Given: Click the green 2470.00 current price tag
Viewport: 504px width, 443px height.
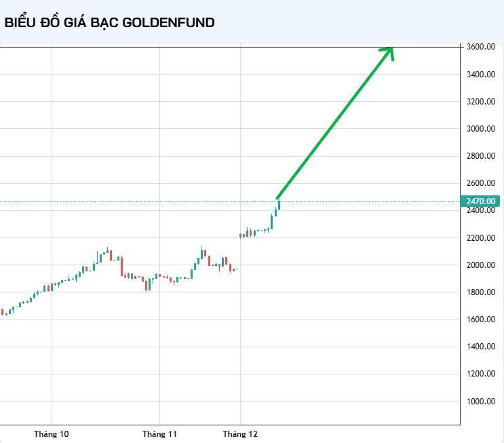Looking at the screenshot, I should point(481,201).
